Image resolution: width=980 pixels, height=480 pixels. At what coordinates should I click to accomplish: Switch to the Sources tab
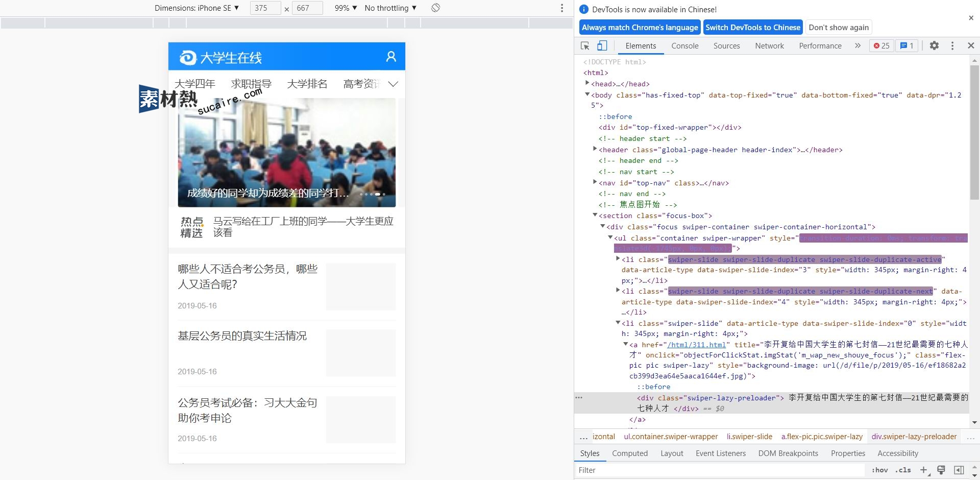[726, 46]
